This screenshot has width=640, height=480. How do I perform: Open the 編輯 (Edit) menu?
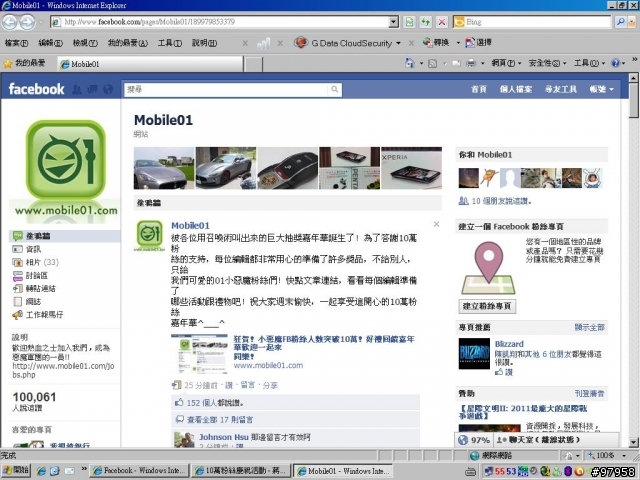pos(51,43)
